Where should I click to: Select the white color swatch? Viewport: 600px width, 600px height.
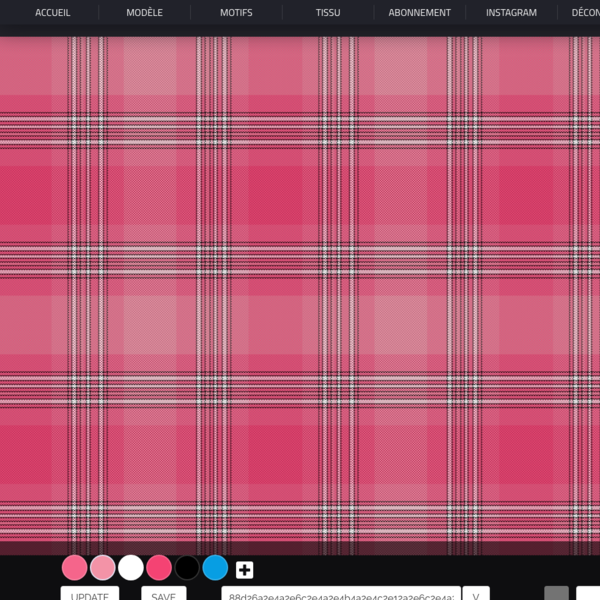[x=131, y=568]
